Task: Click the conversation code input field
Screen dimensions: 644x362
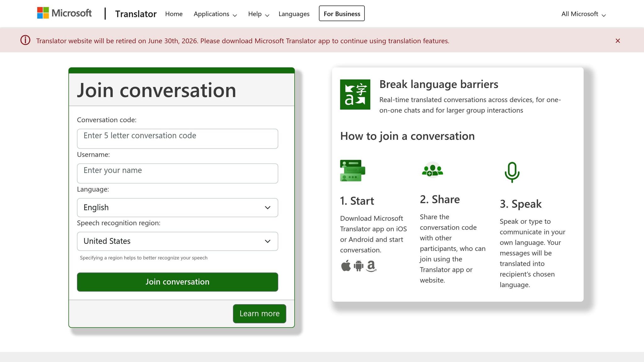Action: [177, 139]
